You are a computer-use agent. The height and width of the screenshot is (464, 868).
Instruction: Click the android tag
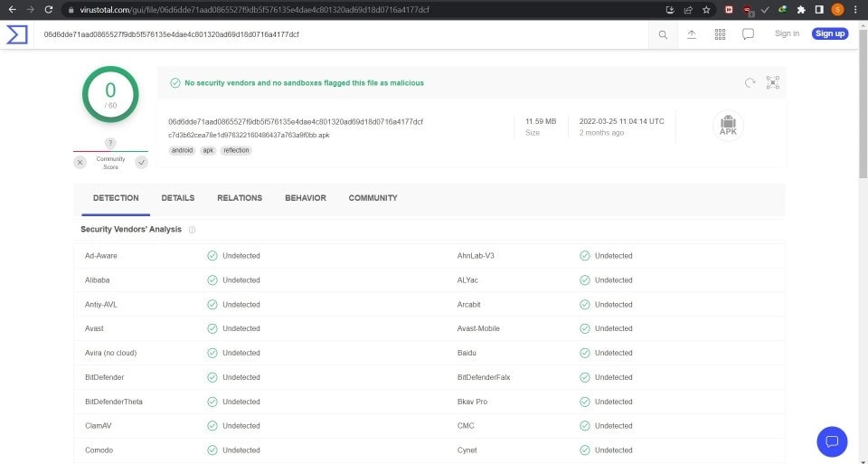182,151
